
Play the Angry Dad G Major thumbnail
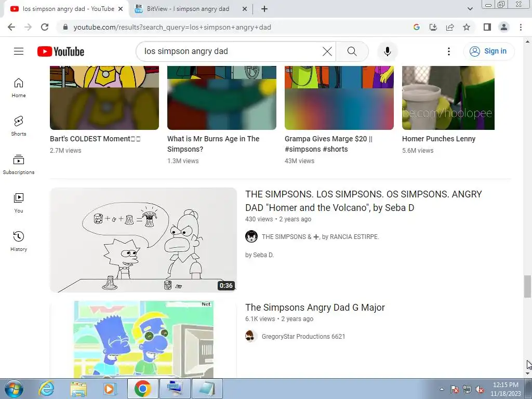tap(143, 339)
